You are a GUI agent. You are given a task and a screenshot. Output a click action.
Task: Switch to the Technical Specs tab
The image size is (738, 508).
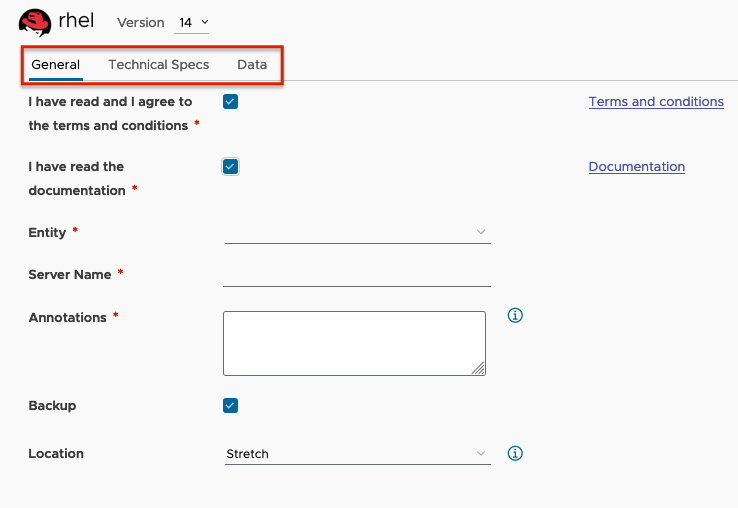[159, 65]
